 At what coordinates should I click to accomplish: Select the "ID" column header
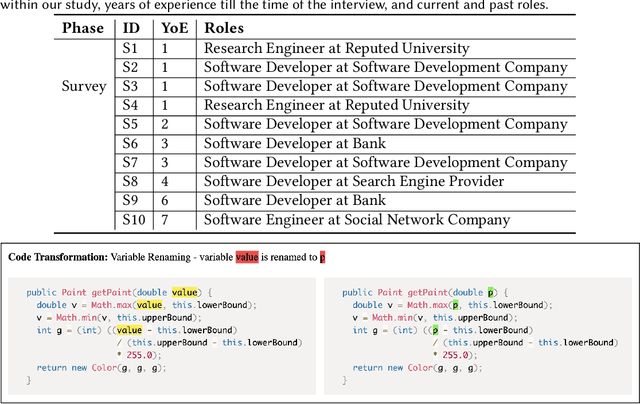[132, 28]
